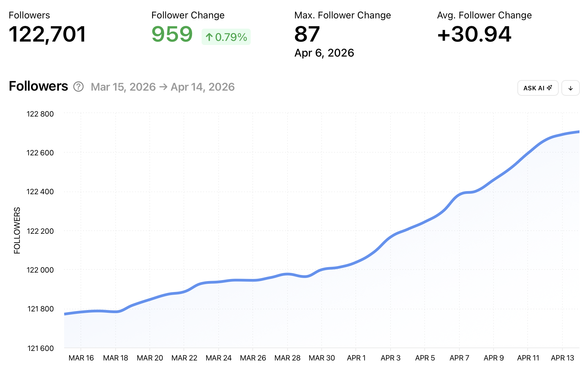Image resolution: width=588 pixels, height=370 pixels.
Task: Click the green up arrow in the percentage badge
Action: (x=209, y=36)
